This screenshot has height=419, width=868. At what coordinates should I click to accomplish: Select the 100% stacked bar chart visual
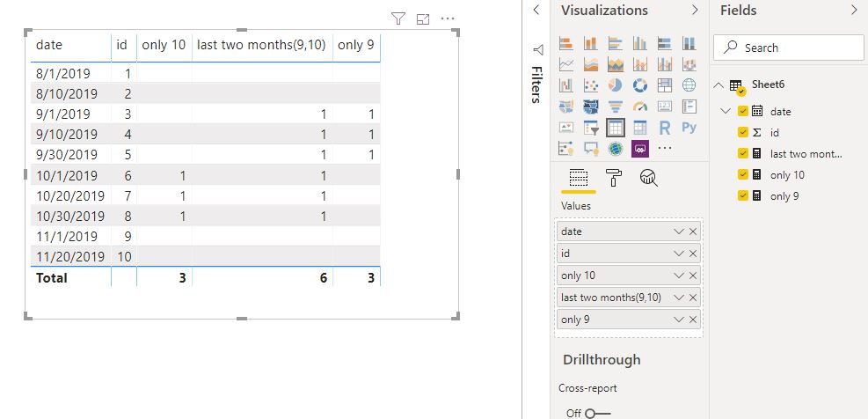[x=664, y=43]
